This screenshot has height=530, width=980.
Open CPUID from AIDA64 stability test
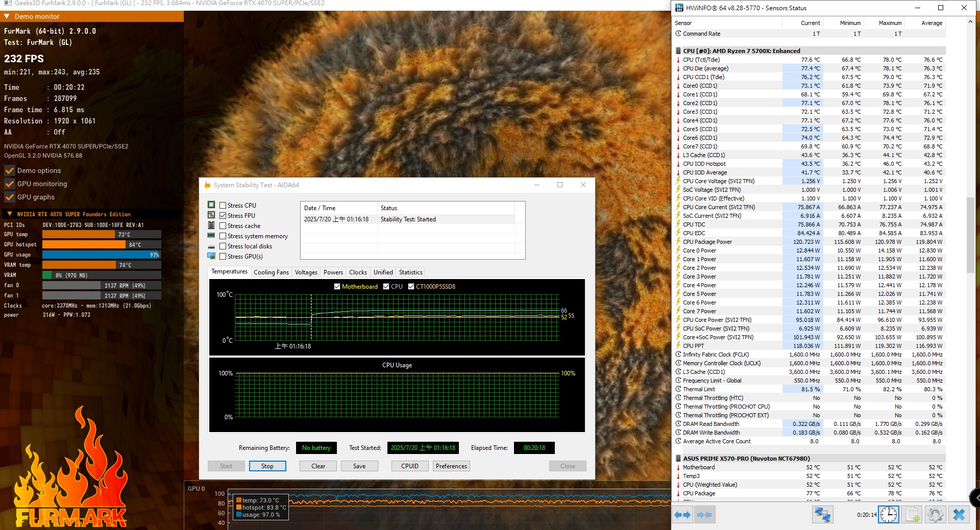tap(410, 466)
